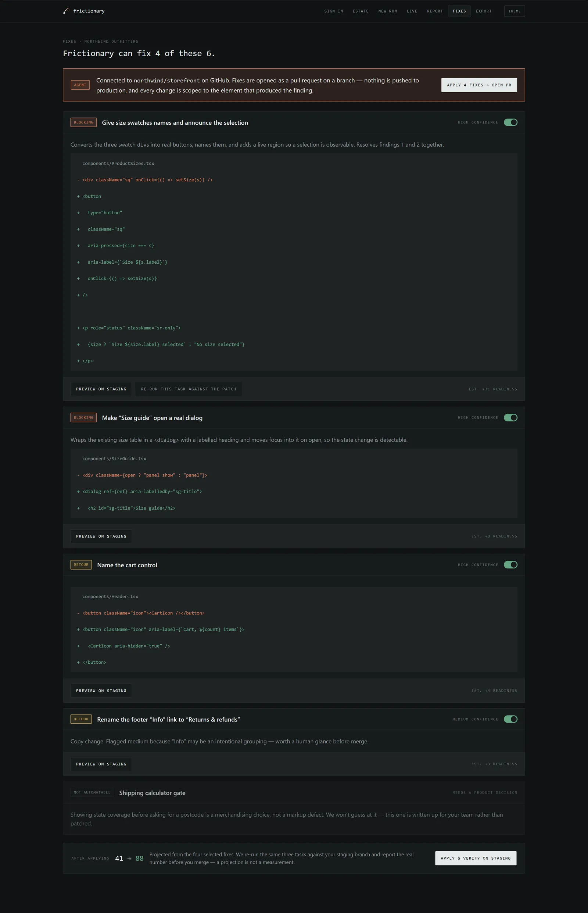Click the title 'Make “Size guide” open a real dialog'
Image resolution: width=588 pixels, height=913 pixels.
click(x=153, y=418)
